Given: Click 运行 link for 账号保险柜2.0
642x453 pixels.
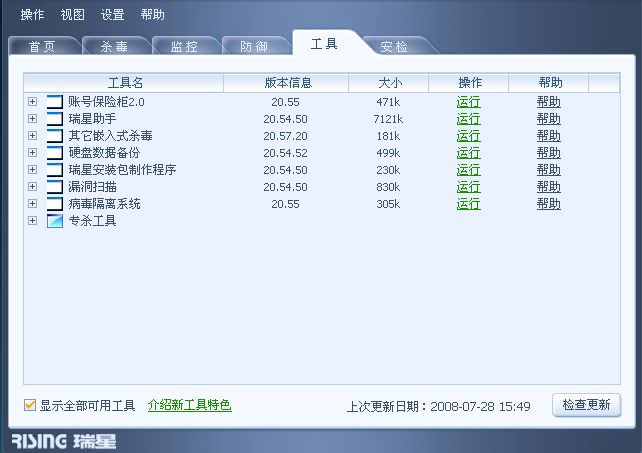Looking at the screenshot, I should point(468,102).
